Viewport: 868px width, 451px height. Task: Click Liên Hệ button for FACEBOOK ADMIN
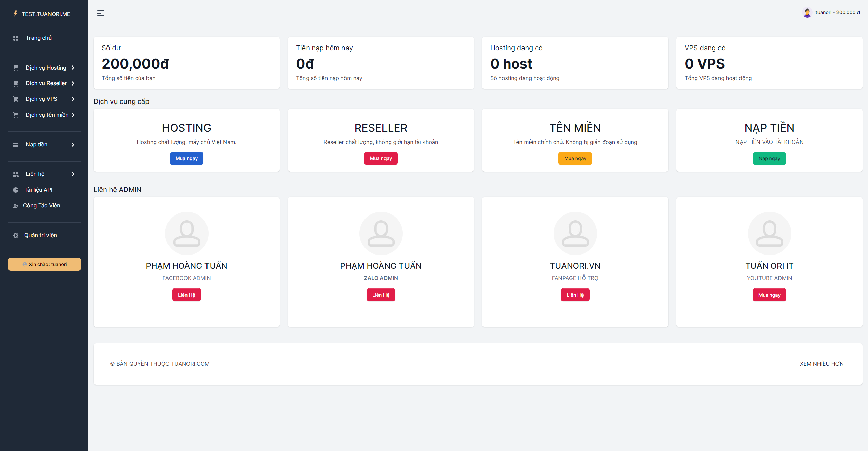click(186, 295)
